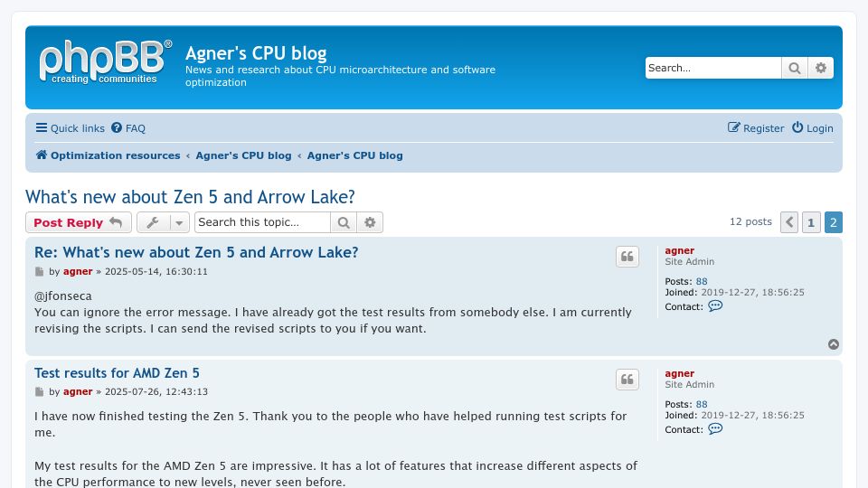
Task: Open advanced search gear in header
Action: (820, 68)
